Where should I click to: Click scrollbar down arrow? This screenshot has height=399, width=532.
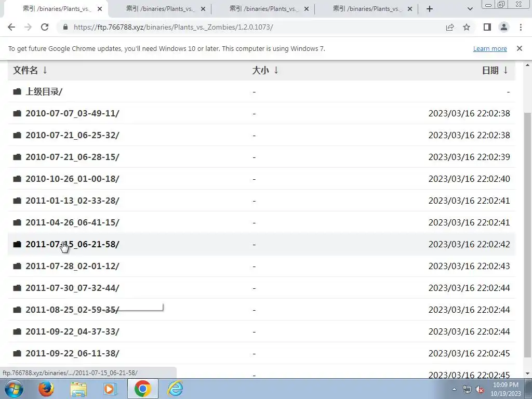(x=528, y=374)
